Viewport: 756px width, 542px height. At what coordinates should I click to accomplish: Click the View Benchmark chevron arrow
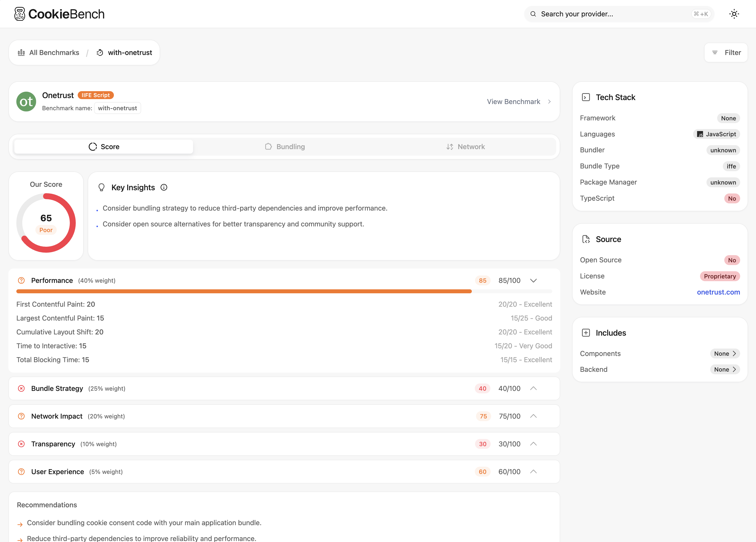pyautogui.click(x=549, y=101)
